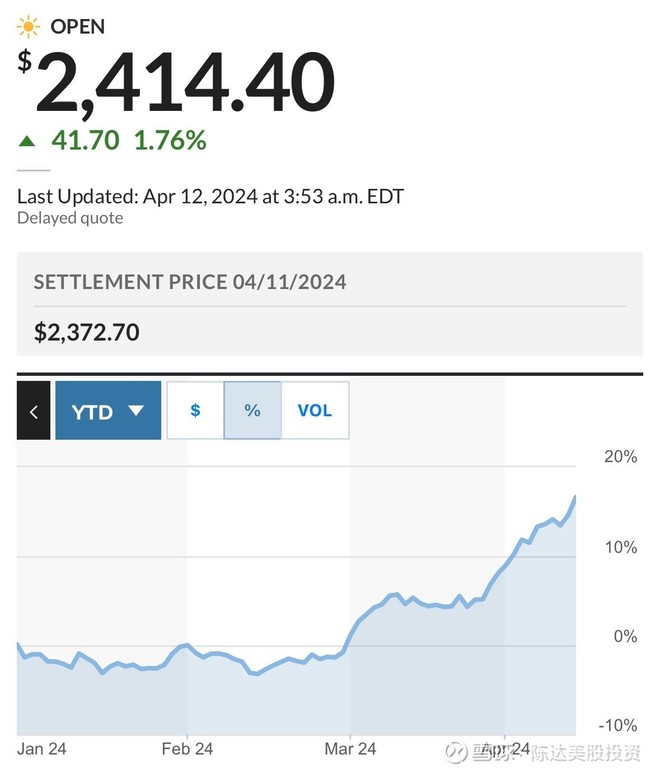This screenshot has width=660, height=773.
Task: Show the VOL volume chart
Action: click(x=314, y=410)
